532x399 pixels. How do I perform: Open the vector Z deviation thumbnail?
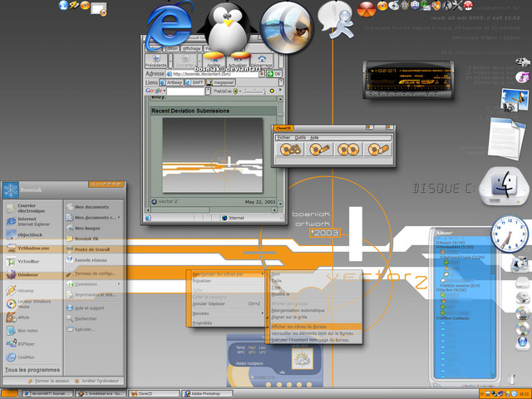213,155
